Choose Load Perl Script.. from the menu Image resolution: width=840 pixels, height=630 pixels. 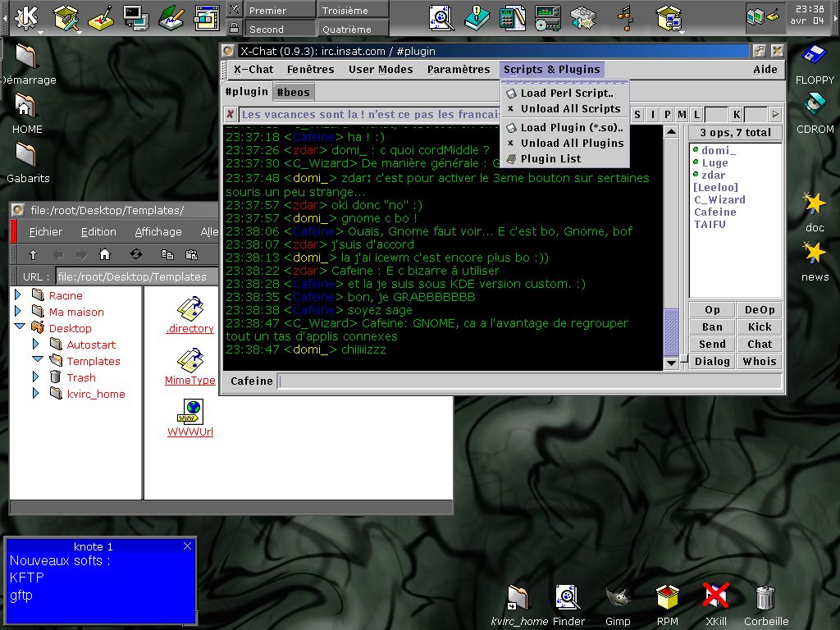point(565,94)
